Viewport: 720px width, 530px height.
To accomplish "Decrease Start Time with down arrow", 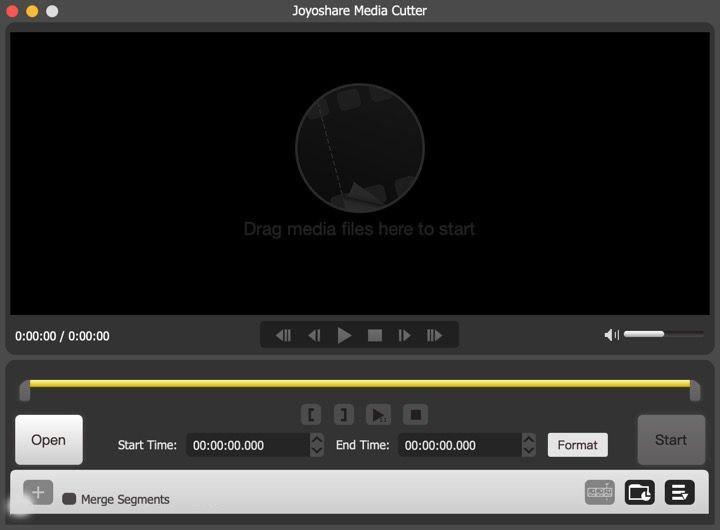I will [316, 451].
